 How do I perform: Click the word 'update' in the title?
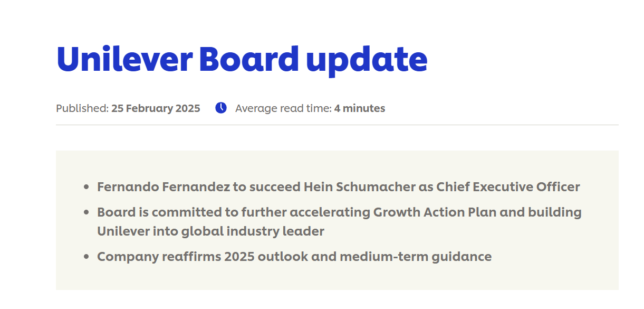pyautogui.click(x=367, y=61)
